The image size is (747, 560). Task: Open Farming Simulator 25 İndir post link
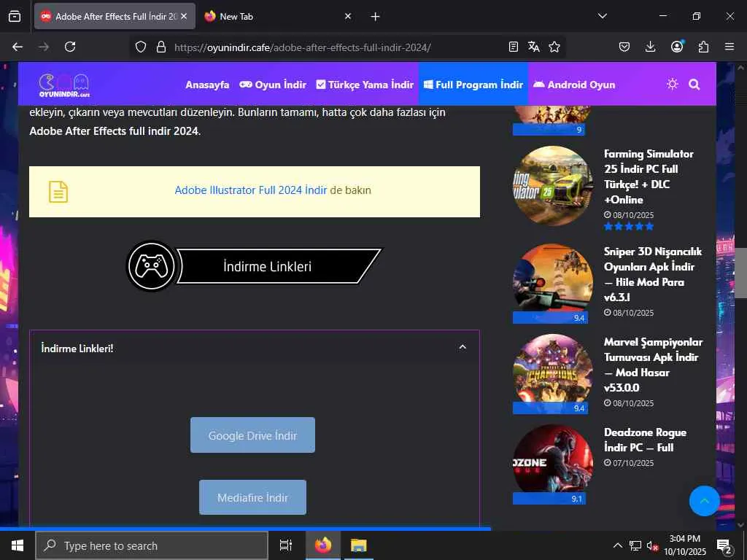[649, 176]
